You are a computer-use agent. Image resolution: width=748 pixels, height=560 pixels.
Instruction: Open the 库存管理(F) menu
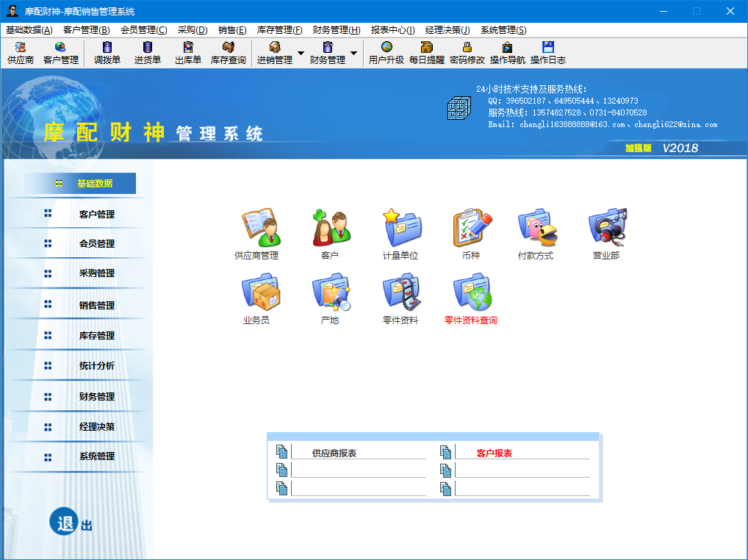tap(279, 30)
